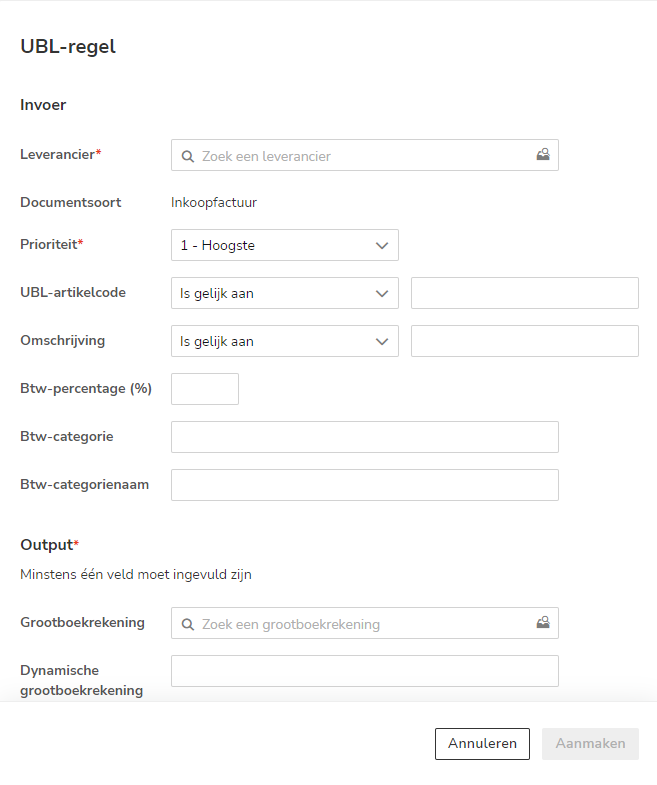The height and width of the screenshot is (785, 657).
Task: Select the Btw-categorienaam input field
Action: pyautogui.click(x=364, y=485)
